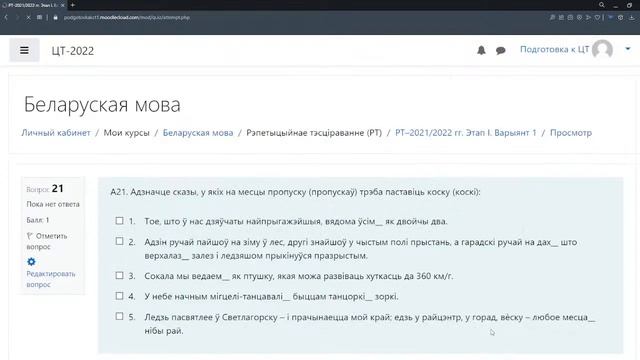Viewport: 640px width, 360px height.
Task: Open РТ–2021/2022 гг. Этап I breadcrumb link
Action: coord(466,133)
